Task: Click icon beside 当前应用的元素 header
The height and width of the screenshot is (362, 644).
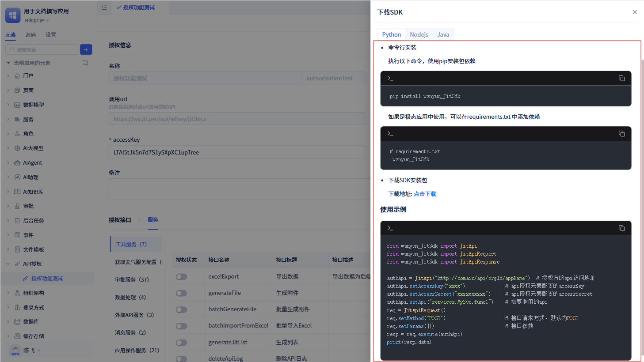Action: coord(86,63)
